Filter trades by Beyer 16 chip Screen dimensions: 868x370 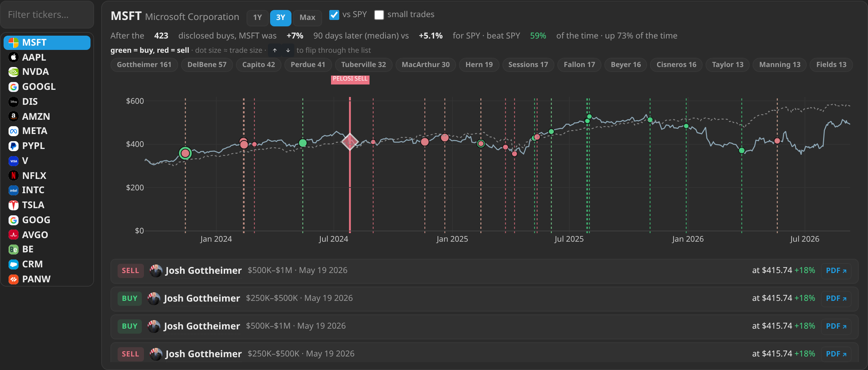pyautogui.click(x=626, y=65)
